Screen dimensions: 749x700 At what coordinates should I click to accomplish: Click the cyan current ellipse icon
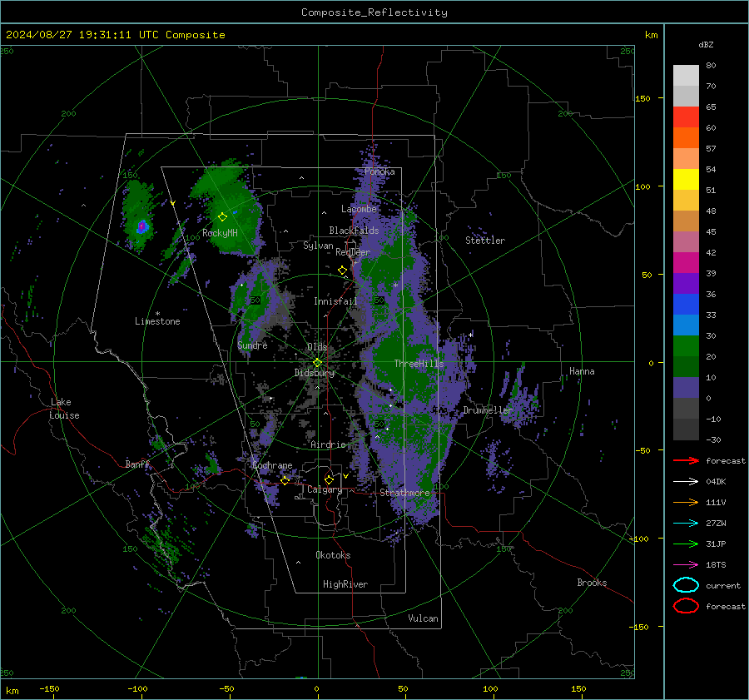686,585
